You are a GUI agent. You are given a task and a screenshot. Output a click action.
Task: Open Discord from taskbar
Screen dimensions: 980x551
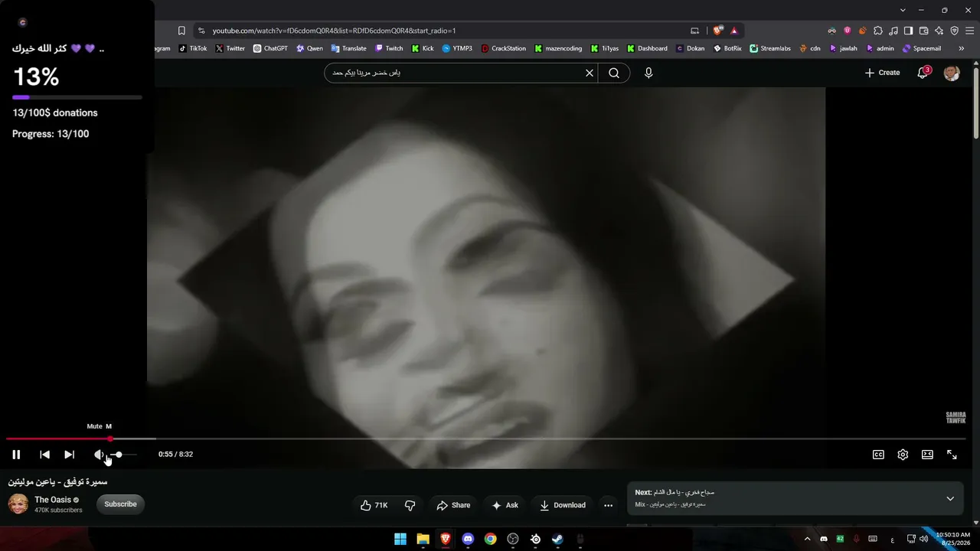click(x=468, y=539)
